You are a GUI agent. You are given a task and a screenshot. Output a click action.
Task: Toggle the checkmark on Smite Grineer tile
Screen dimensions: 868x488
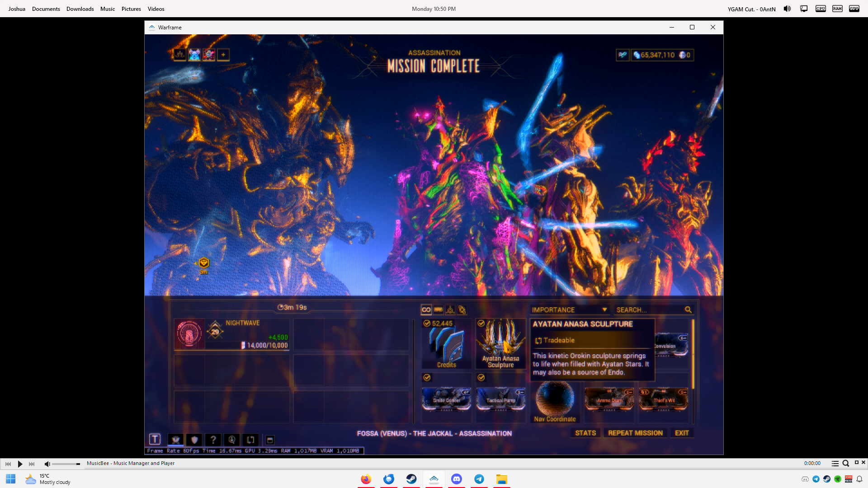point(427,378)
